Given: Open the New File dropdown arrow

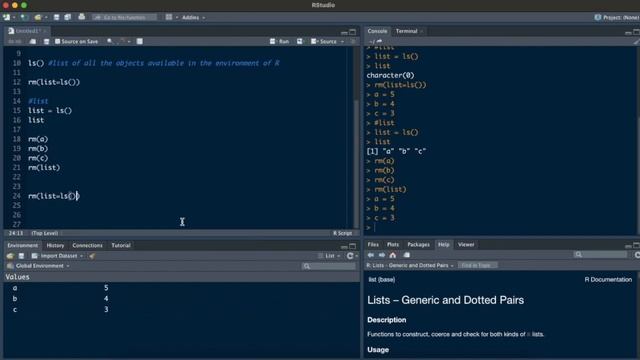Looking at the screenshot, I should click(13, 18).
